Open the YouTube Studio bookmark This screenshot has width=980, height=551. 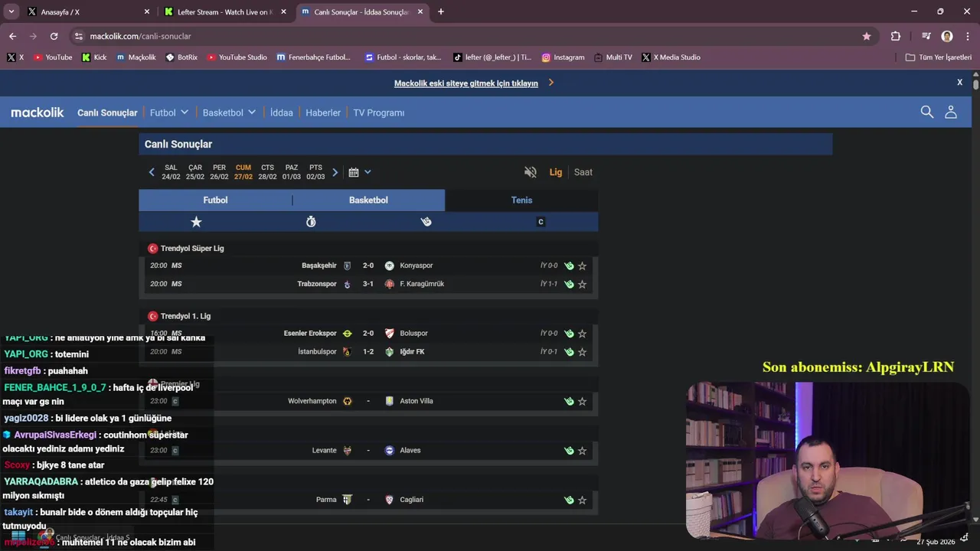[x=237, y=57]
